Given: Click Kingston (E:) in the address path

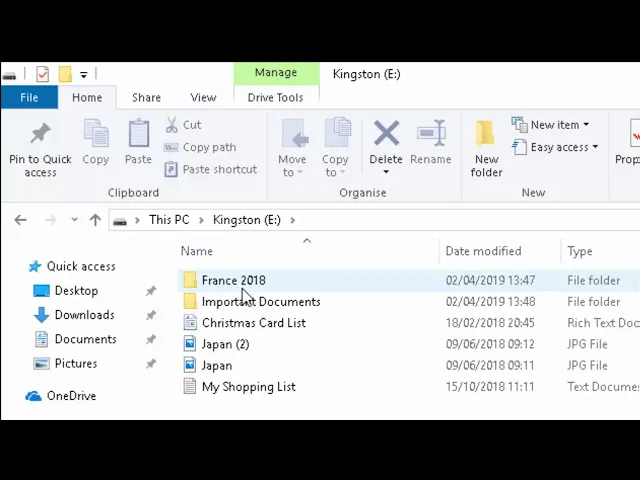Looking at the screenshot, I should click(247, 220).
